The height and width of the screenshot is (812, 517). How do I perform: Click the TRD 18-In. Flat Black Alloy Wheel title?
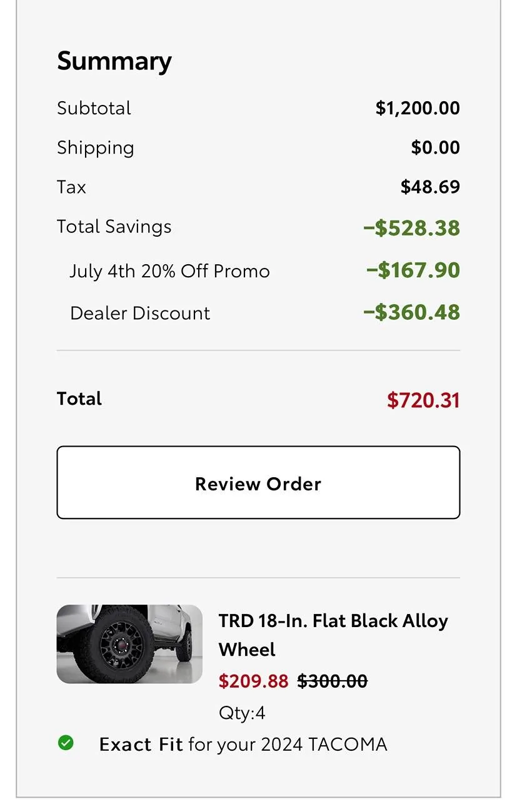(333, 635)
